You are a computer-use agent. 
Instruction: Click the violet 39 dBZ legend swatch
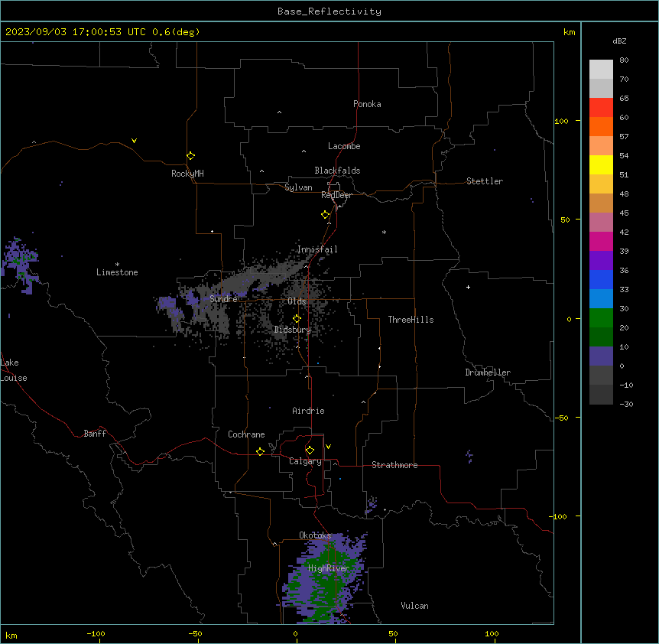pyautogui.click(x=601, y=261)
